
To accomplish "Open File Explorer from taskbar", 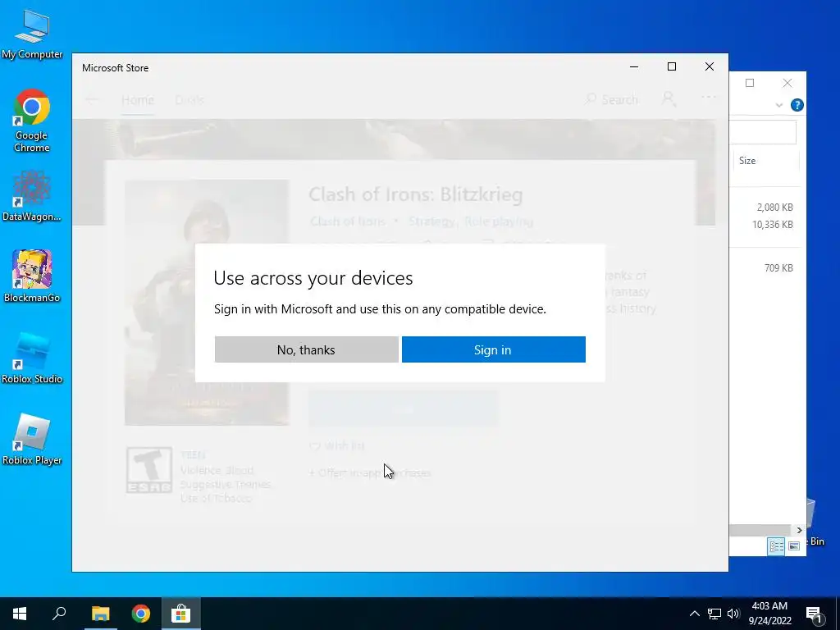I will pos(100,614).
